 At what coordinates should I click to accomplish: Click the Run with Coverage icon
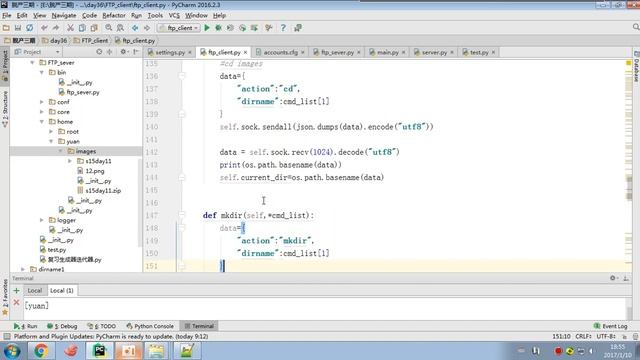(x=231, y=28)
